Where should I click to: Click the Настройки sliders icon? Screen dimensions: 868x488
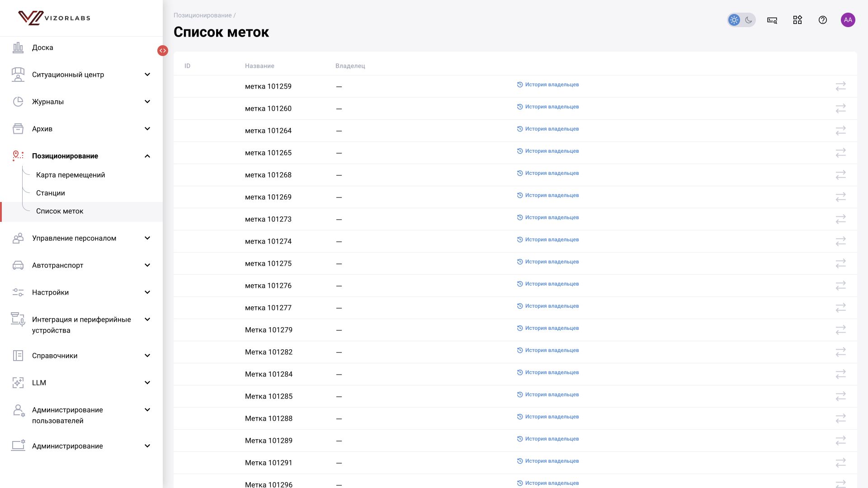[x=18, y=292]
